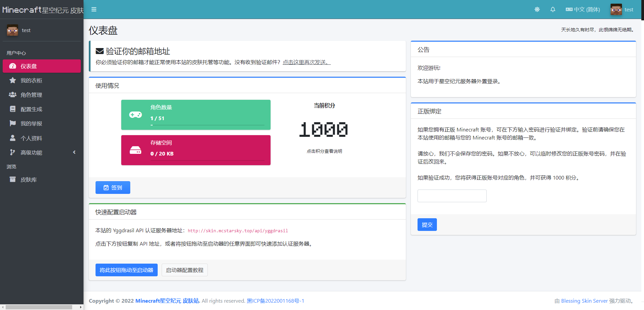Viewport: 644px width, 310px height.
Task: Open 皮肤库 via its sidebar icon
Action: click(x=12, y=179)
